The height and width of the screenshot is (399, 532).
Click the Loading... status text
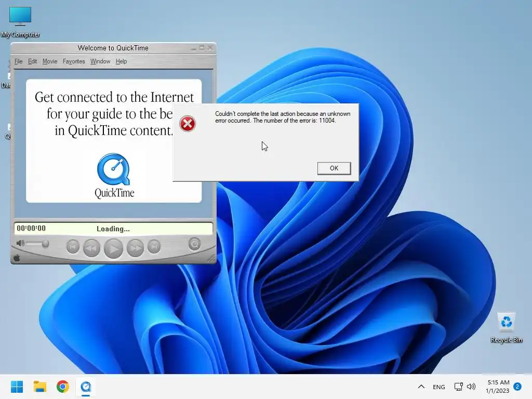[x=113, y=229]
